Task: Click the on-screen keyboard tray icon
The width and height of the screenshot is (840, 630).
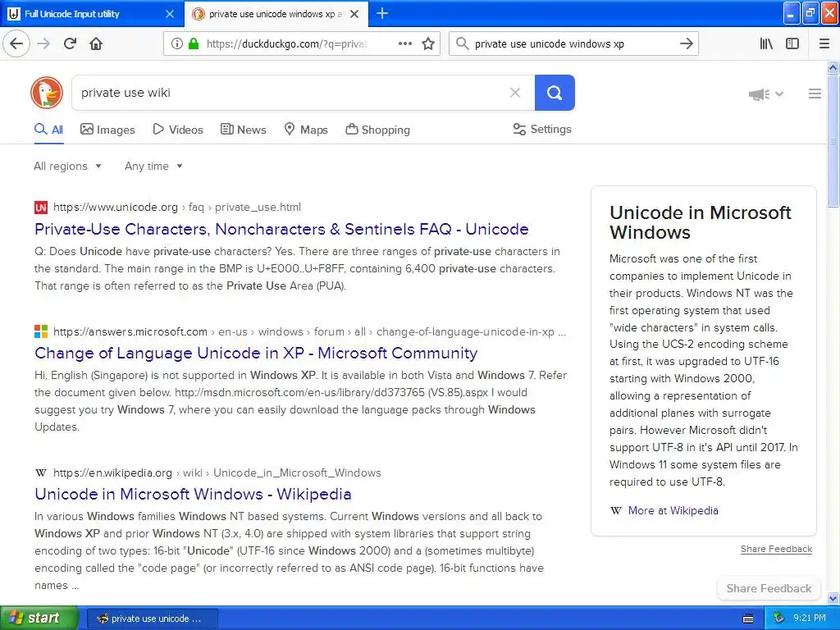Action: click(748, 619)
